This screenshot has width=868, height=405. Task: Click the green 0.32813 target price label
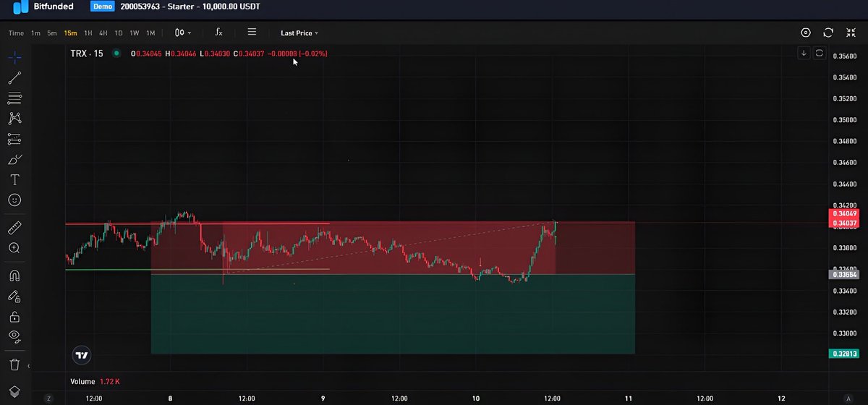[x=844, y=354]
